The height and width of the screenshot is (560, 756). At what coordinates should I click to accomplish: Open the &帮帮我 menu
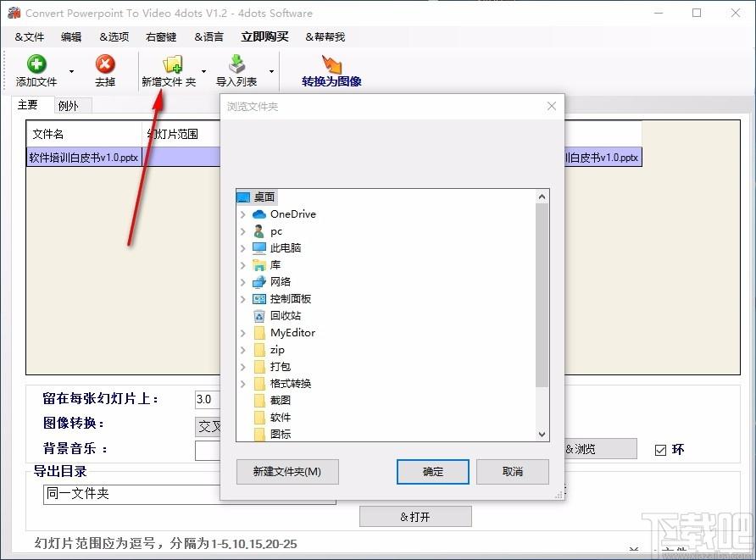[x=325, y=37]
